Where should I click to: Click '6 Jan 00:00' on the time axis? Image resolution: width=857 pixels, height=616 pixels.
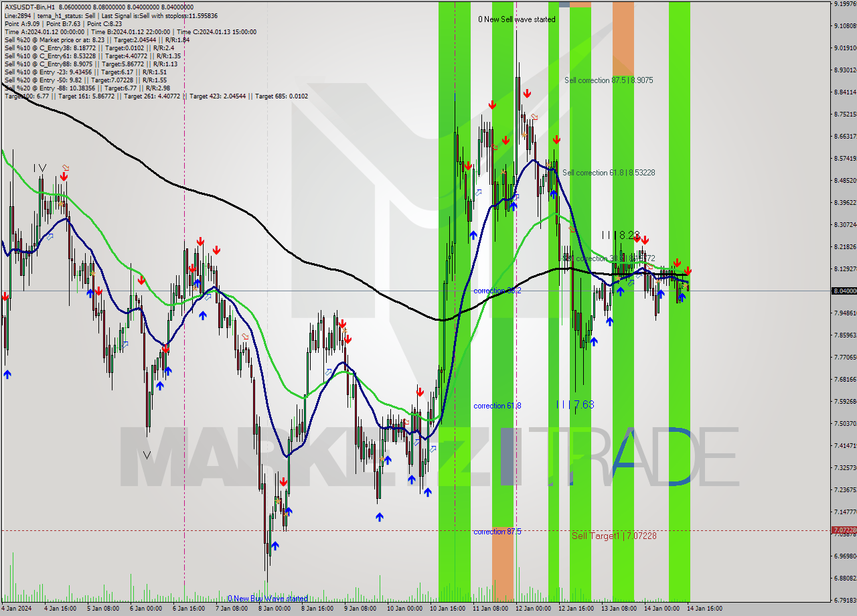point(146,609)
